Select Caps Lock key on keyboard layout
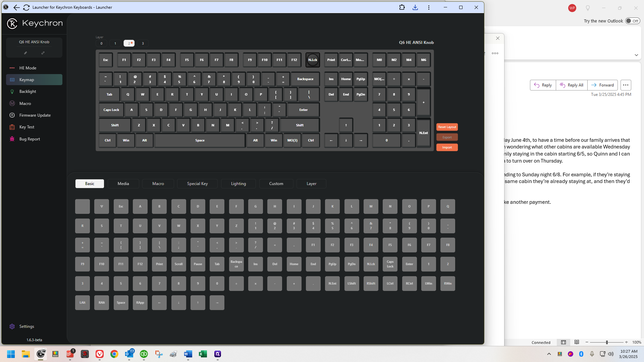 [x=111, y=110]
